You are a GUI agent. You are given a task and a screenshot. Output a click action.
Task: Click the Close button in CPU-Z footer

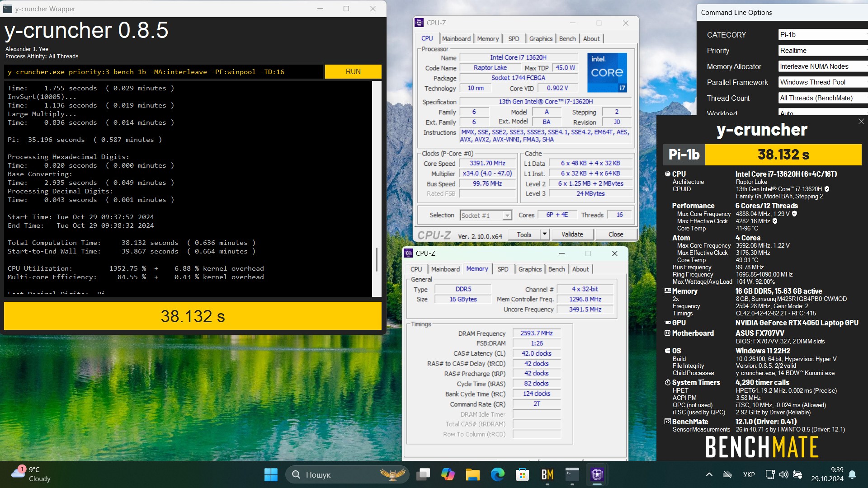coord(616,235)
